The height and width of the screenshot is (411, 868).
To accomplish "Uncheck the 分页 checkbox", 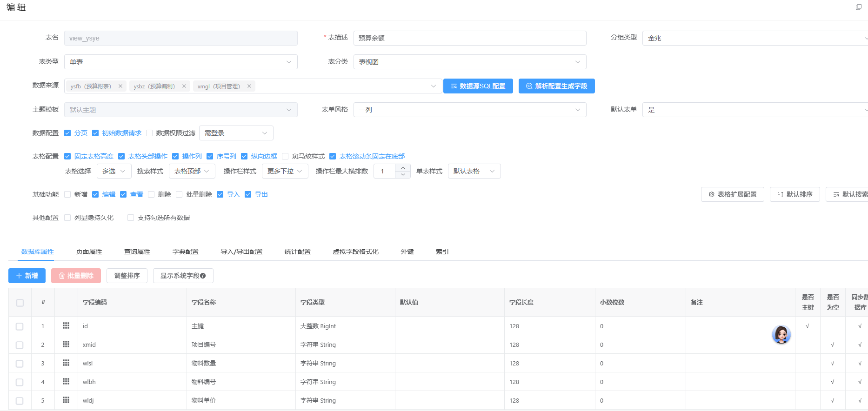I will click(x=67, y=133).
